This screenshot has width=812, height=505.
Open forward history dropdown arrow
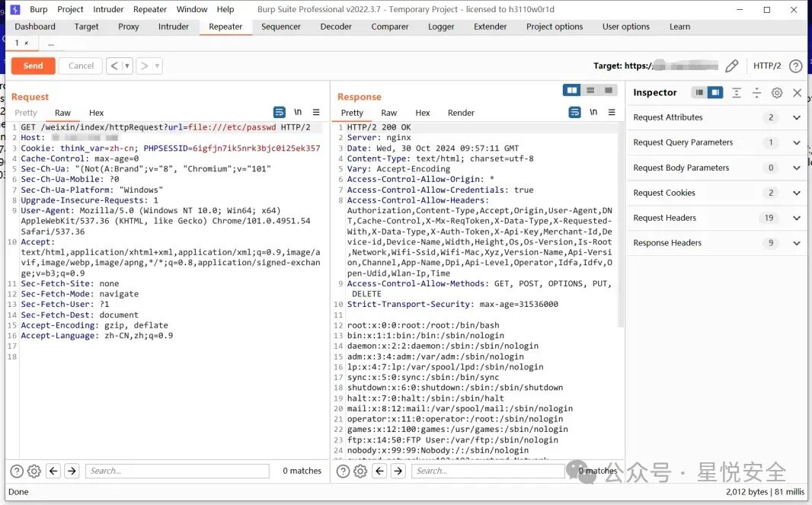pyautogui.click(x=157, y=66)
